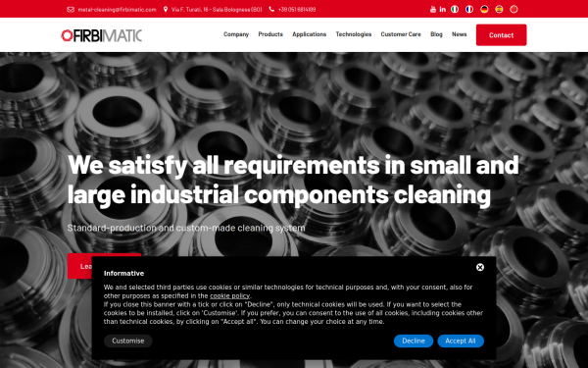Click the envelope email icon
Screen dimensions: 588x368
coord(71,10)
